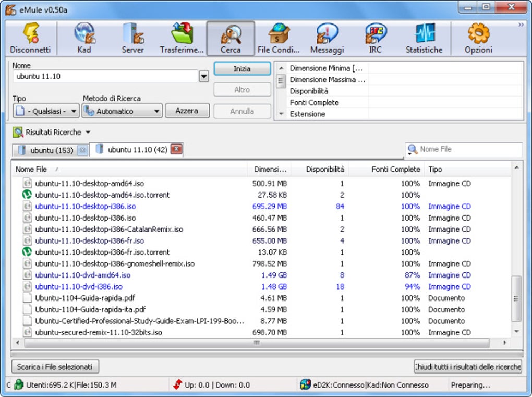This screenshot has height=397, width=532.
Task: Click the Risultati Ricerche icon
Action: 18,132
